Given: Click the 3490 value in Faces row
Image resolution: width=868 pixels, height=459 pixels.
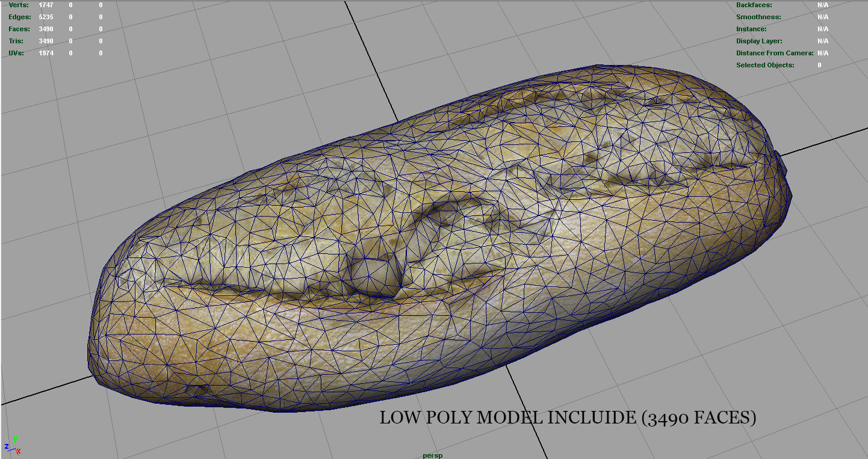Looking at the screenshot, I should click(46, 29).
